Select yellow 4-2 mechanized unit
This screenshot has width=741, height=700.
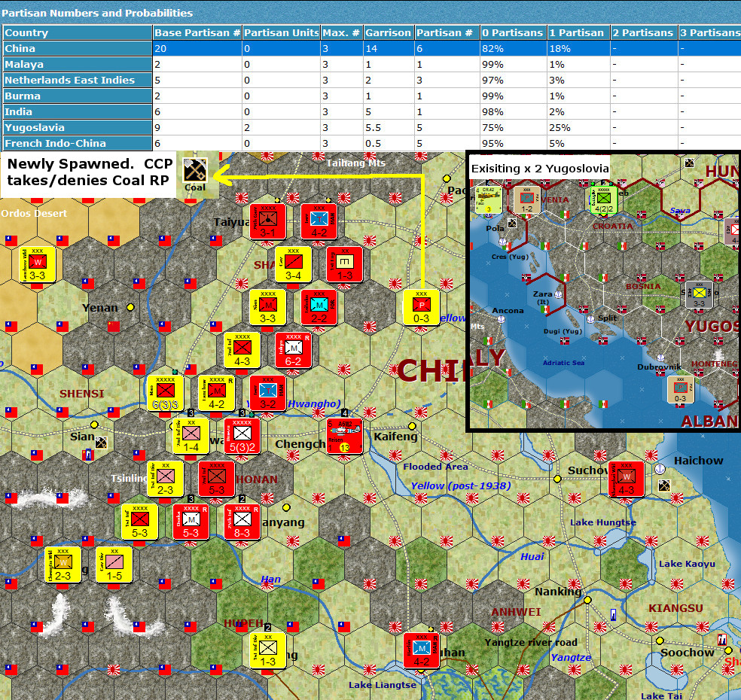[216, 393]
